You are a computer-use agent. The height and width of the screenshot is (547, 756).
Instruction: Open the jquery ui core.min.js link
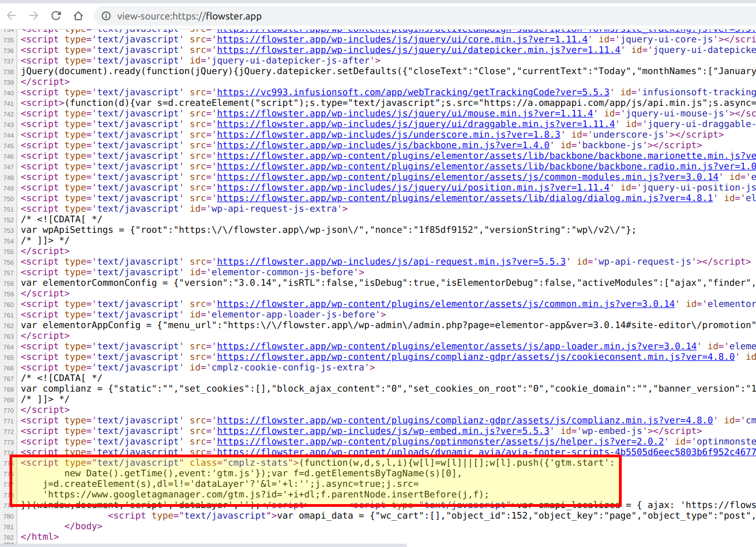pos(402,40)
